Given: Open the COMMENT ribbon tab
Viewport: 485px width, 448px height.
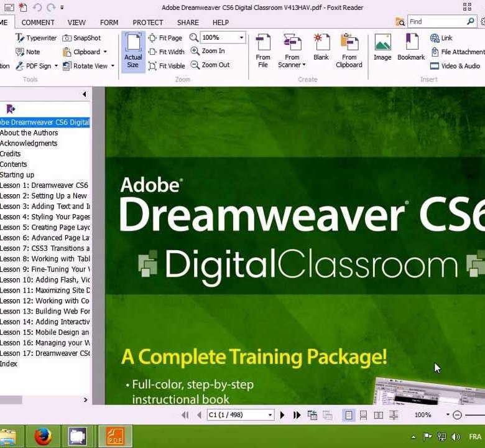Looking at the screenshot, I should [38, 22].
